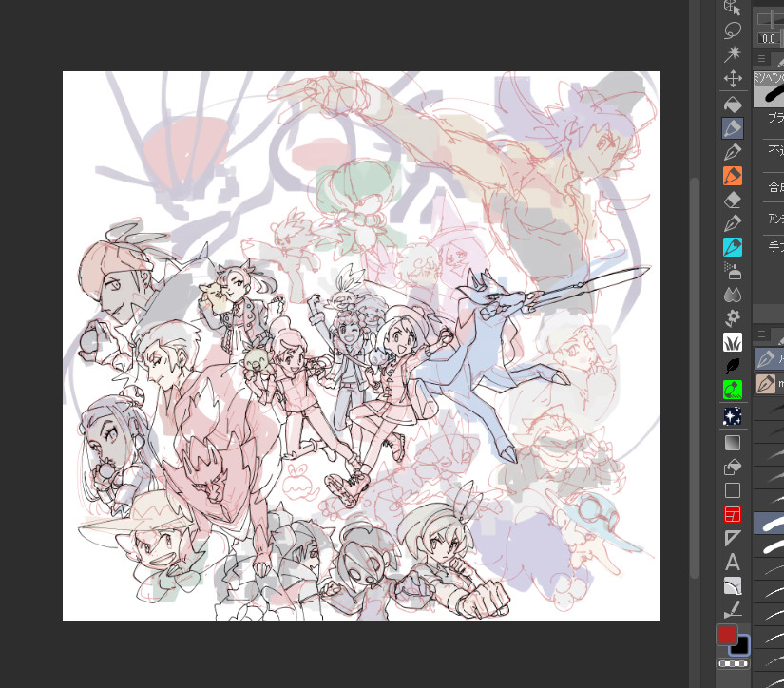Select the pen nib tool above orange marker
This screenshot has height=688, width=784.
pyautogui.click(x=733, y=151)
